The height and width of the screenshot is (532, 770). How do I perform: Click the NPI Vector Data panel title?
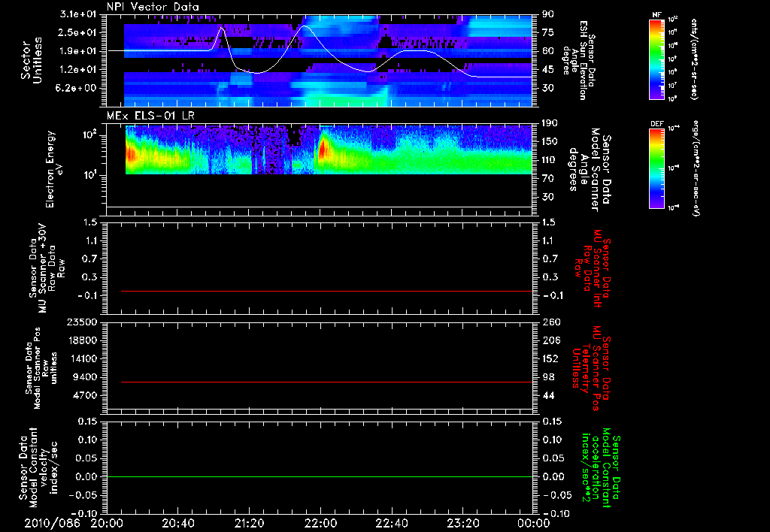click(x=153, y=7)
